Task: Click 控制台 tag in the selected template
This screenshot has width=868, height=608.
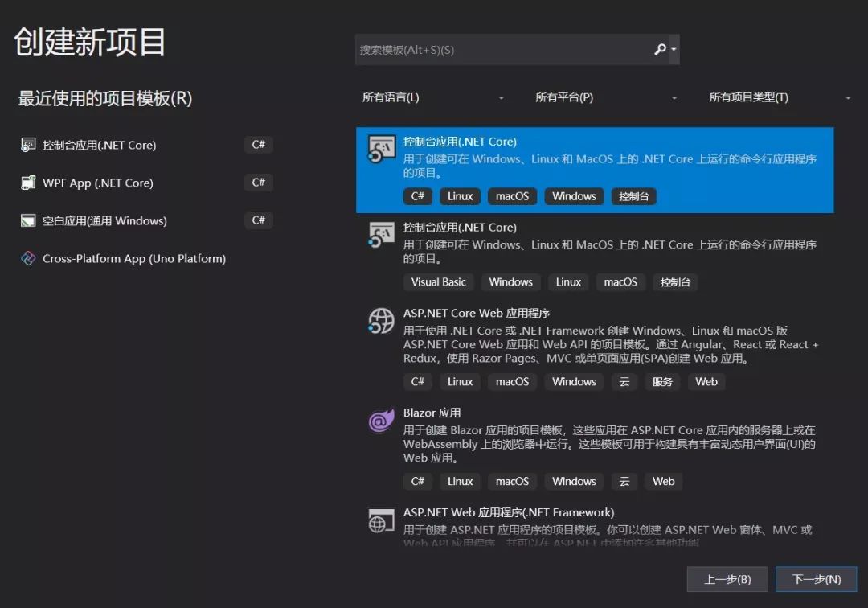Action: [634, 196]
